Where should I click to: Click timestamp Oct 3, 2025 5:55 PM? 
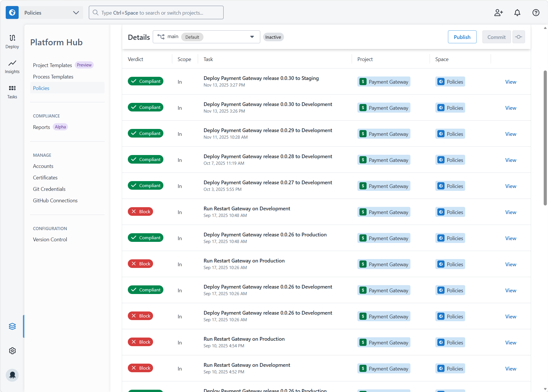(x=222, y=189)
